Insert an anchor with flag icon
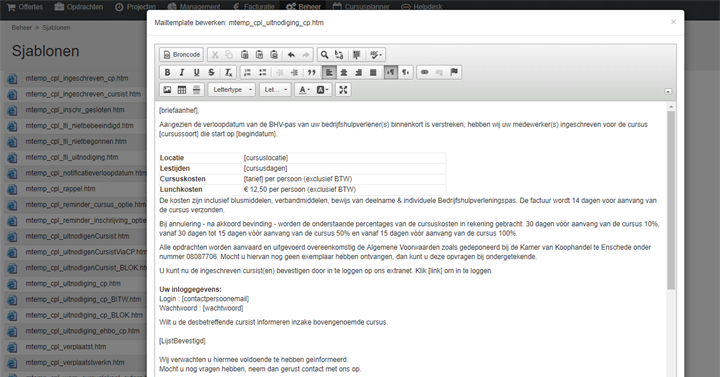Screen dimensions: 720x377 point(454,72)
